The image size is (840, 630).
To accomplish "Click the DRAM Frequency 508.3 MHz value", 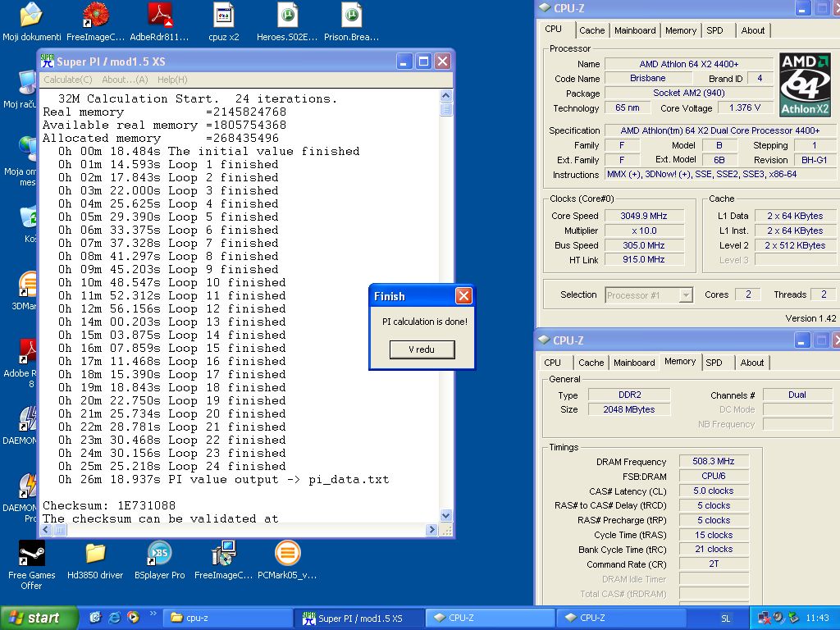I will (713, 461).
